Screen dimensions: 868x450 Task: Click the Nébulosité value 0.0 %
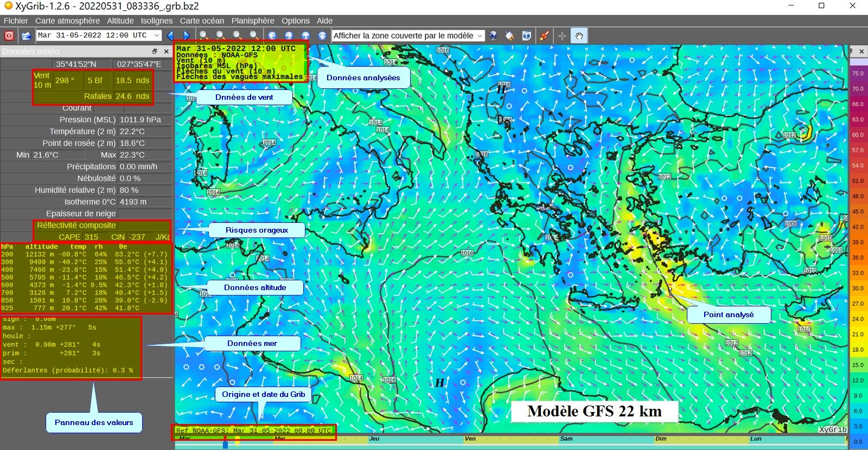[130, 178]
